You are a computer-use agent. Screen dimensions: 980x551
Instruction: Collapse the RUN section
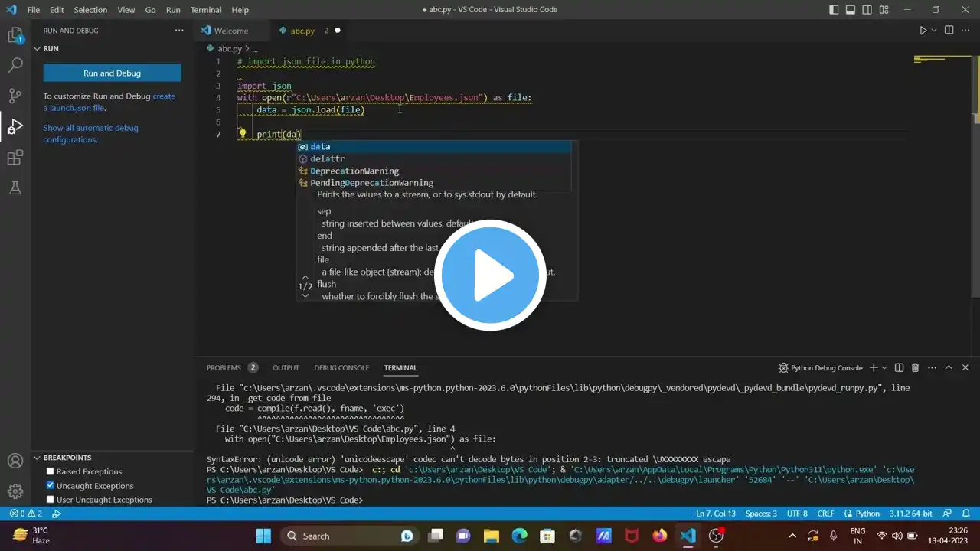click(x=37, y=48)
